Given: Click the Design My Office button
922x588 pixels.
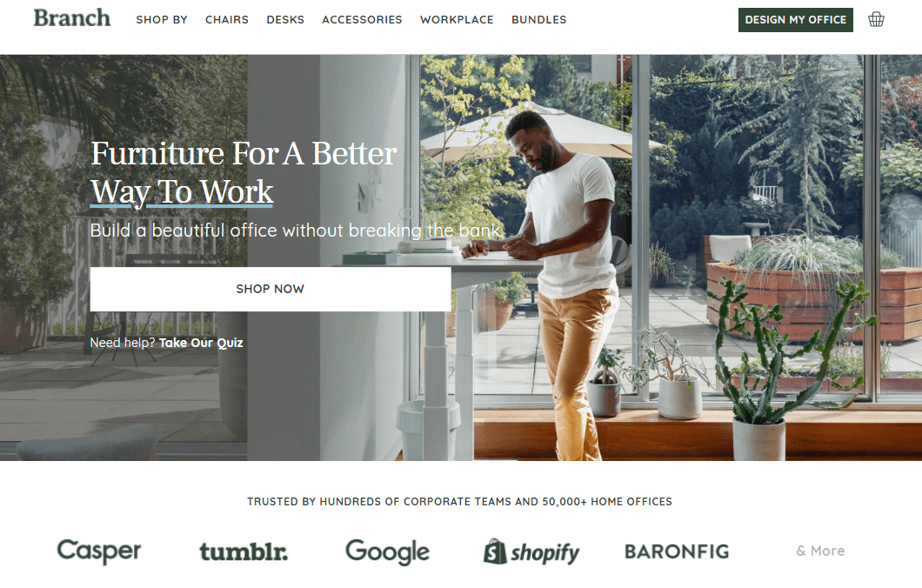Looking at the screenshot, I should 796,20.
